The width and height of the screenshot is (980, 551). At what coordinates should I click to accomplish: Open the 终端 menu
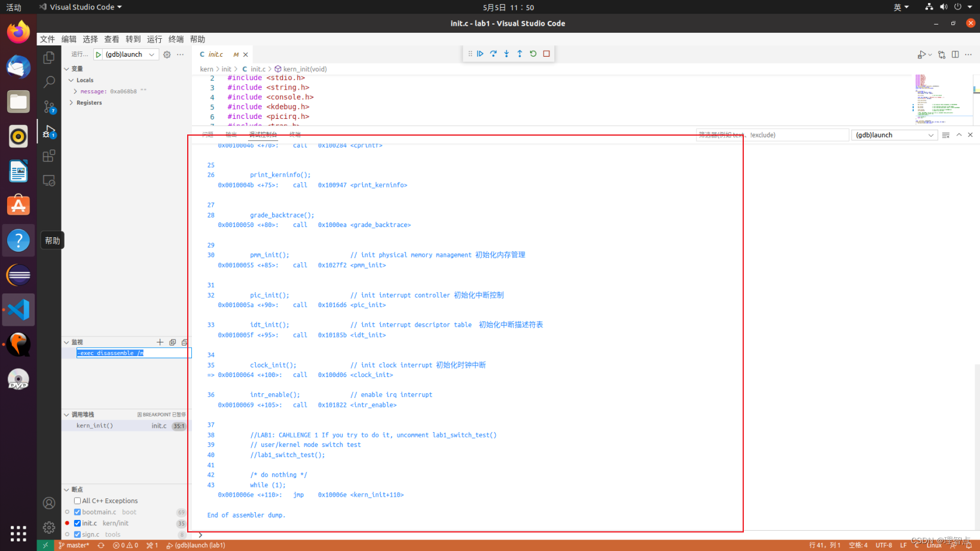point(176,39)
